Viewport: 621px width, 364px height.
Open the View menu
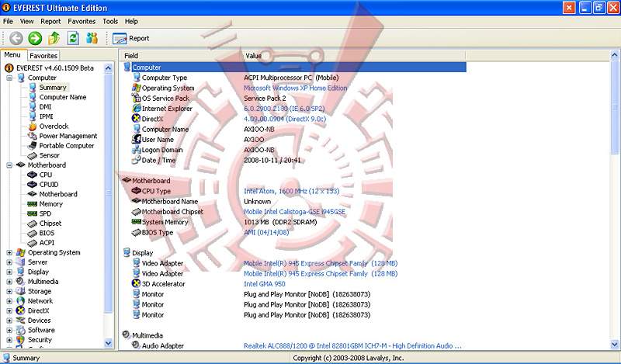pos(27,22)
